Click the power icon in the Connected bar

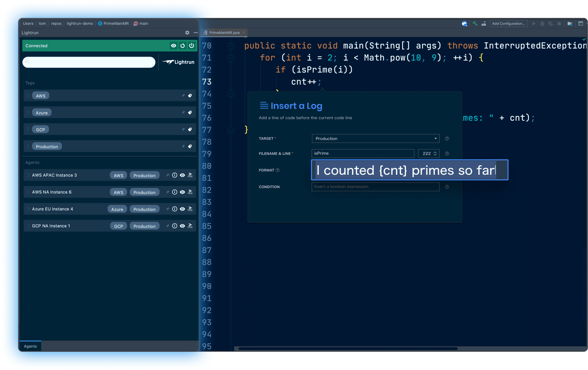[x=192, y=46]
